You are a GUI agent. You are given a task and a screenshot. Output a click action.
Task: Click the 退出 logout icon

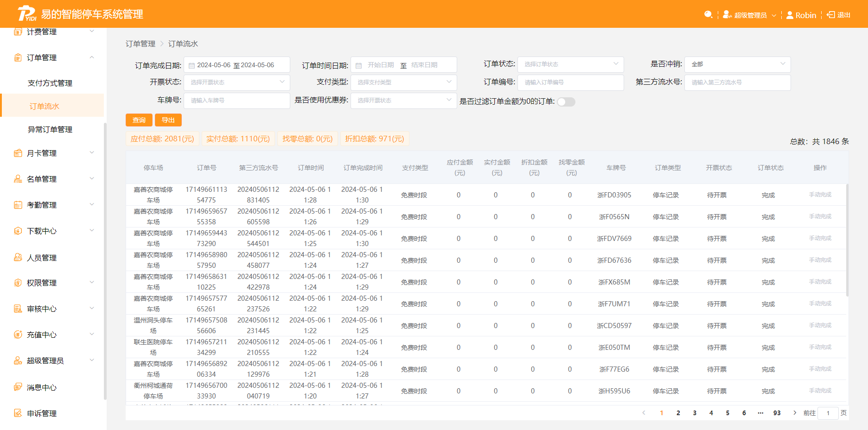coord(831,15)
